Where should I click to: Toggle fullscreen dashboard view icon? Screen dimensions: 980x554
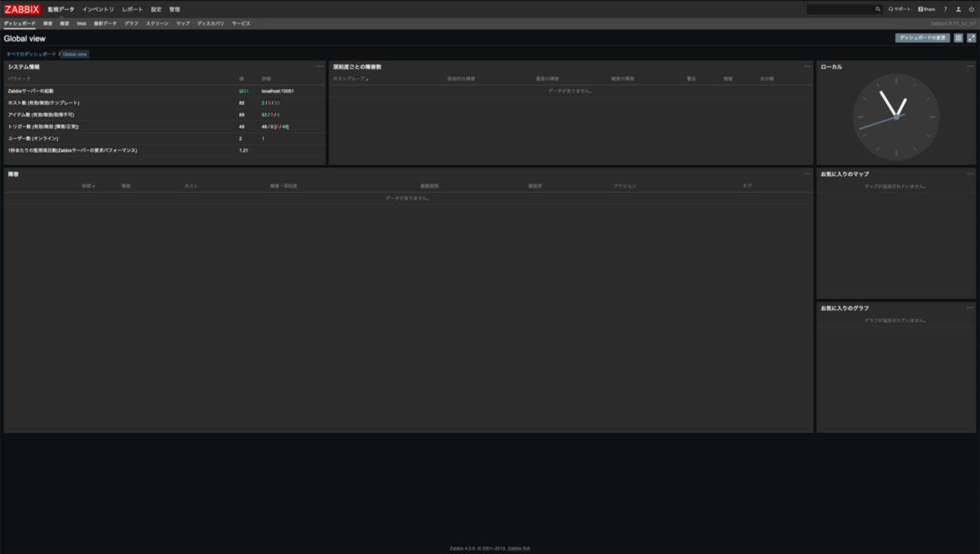point(971,38)
